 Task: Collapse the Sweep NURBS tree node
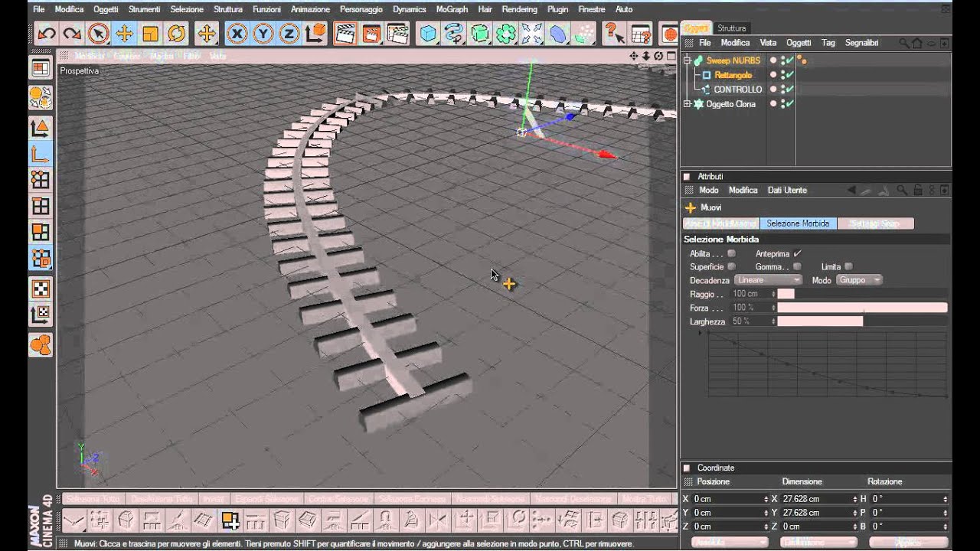687,60
